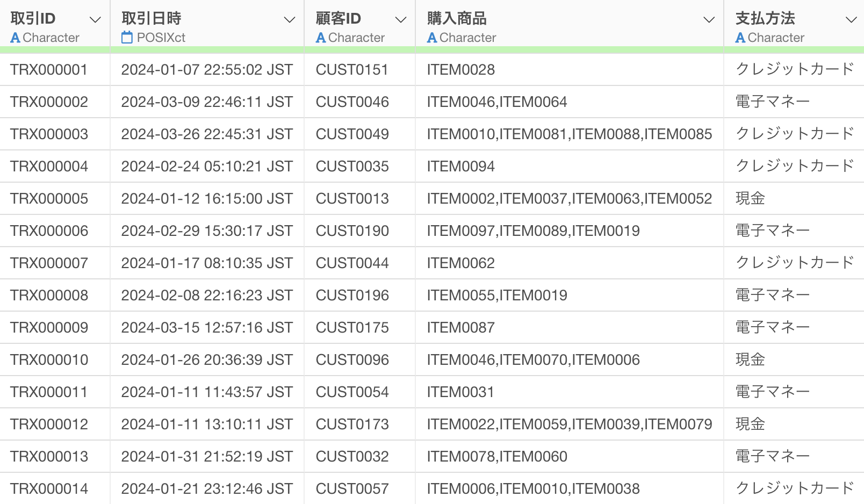Click the 現金 cell in row TRX000005
The image size is (864, 504).
tap(750, 199)
